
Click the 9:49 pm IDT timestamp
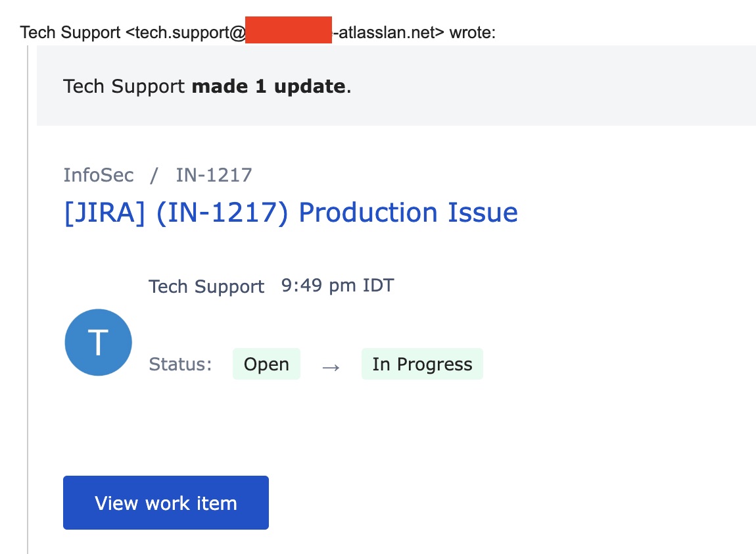pyautogui.click(x=337, y=286)
